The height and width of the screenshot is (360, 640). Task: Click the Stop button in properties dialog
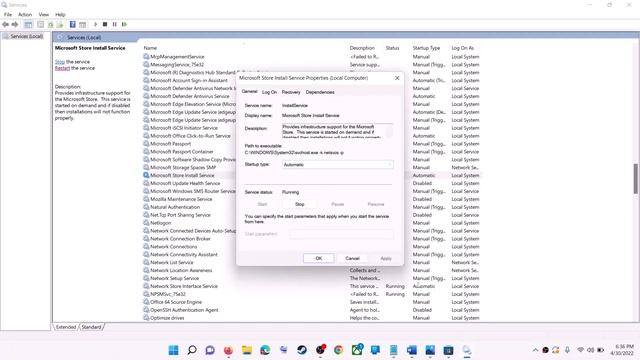tap(300, 204)
